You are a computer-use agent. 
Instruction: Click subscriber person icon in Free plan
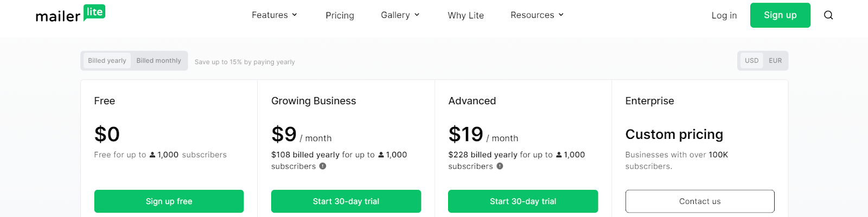[x=152, y=155]
